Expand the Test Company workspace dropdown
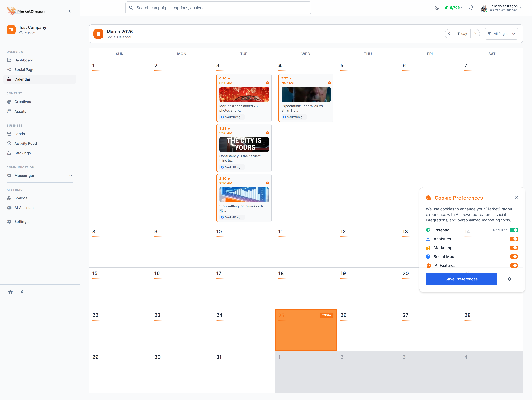Screen dimensions: 532x400 [x=71, y=29]
